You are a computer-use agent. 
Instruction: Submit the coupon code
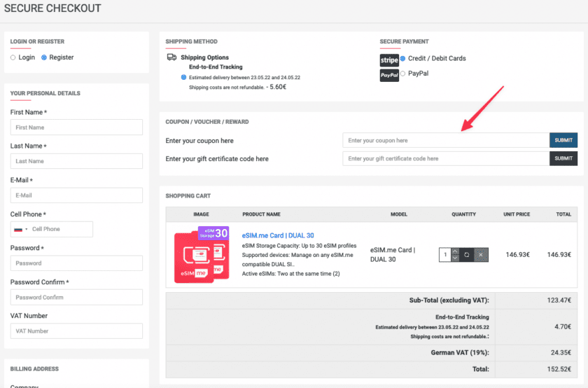(563, 140)
